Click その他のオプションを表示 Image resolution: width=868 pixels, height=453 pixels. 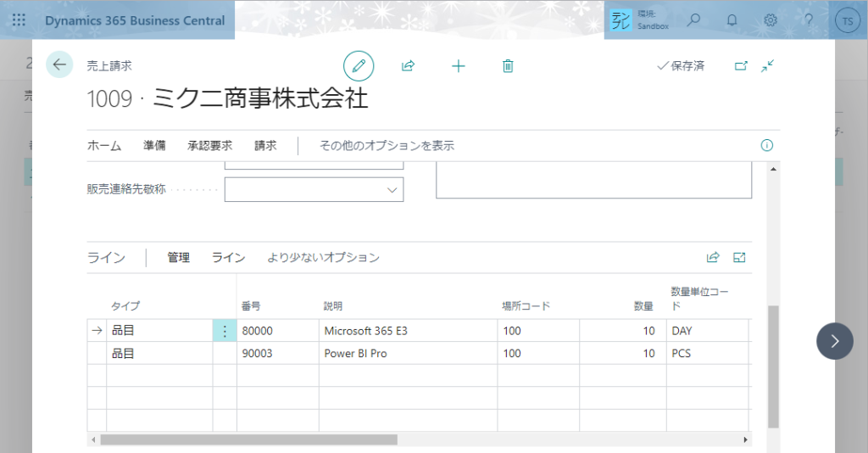(387, 145)
